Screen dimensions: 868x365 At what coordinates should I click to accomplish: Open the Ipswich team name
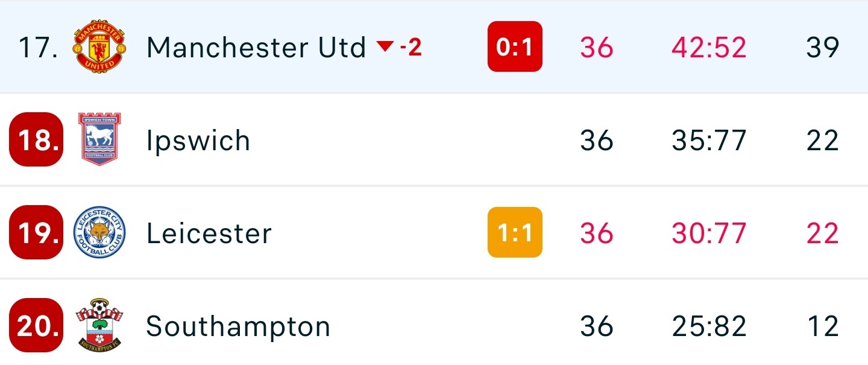click(x=198, y=141)
